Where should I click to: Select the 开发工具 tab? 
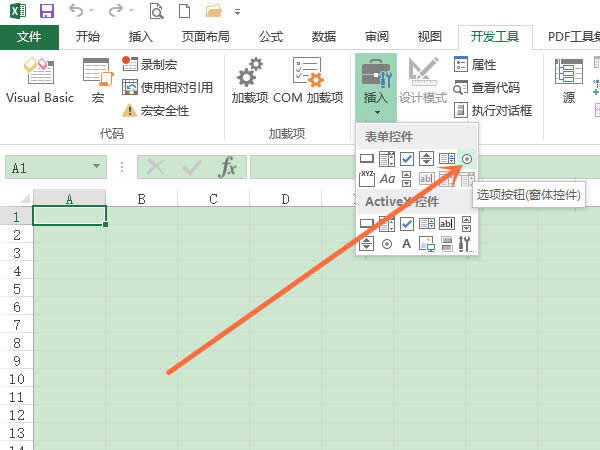coord(495,37)
